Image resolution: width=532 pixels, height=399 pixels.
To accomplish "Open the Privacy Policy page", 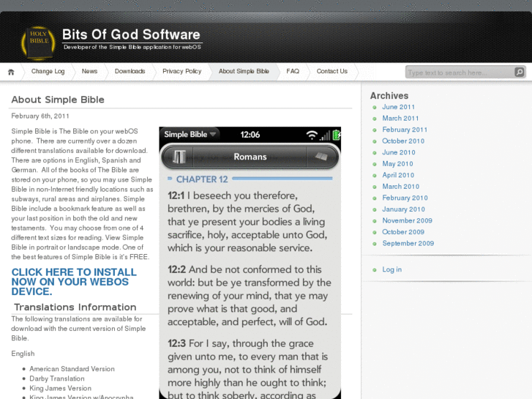I will click(182, 71).
